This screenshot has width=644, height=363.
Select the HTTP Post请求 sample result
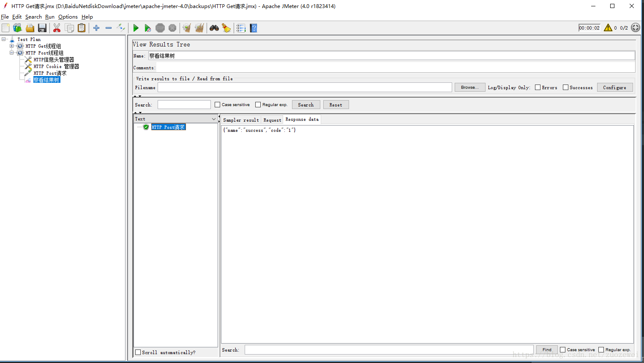(168, 127)
